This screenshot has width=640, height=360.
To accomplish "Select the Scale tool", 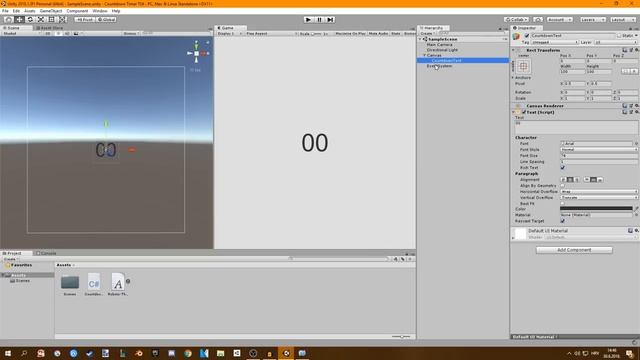I will click(41, 20).
